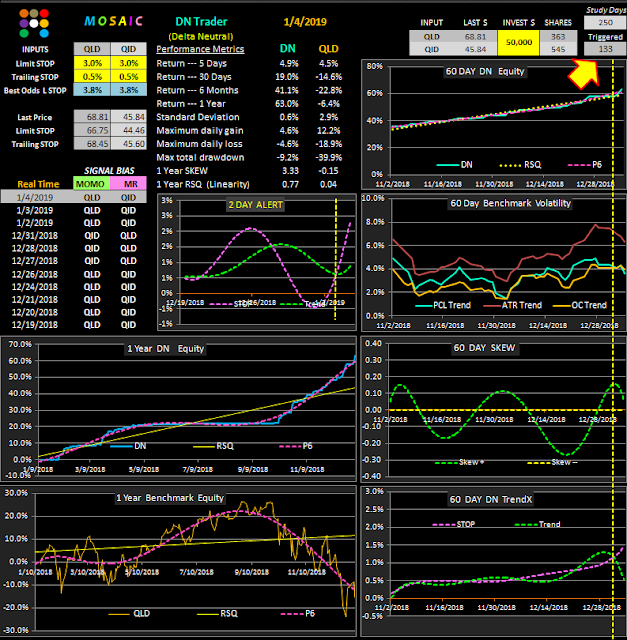Click the P6 legend entry in 1 Year Benchmark Equity chart
This screenshot has width=627, height=640.
coord(298,613)
